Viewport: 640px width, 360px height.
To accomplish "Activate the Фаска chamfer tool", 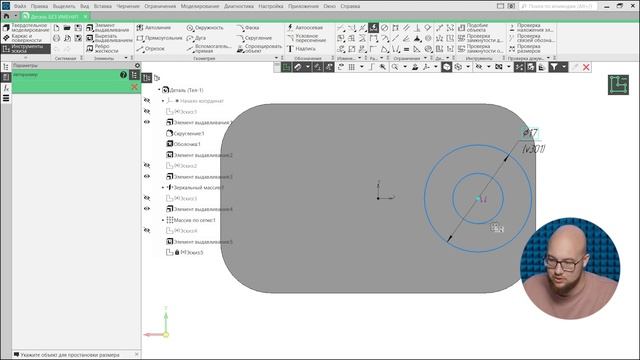I will click(248, 28).
